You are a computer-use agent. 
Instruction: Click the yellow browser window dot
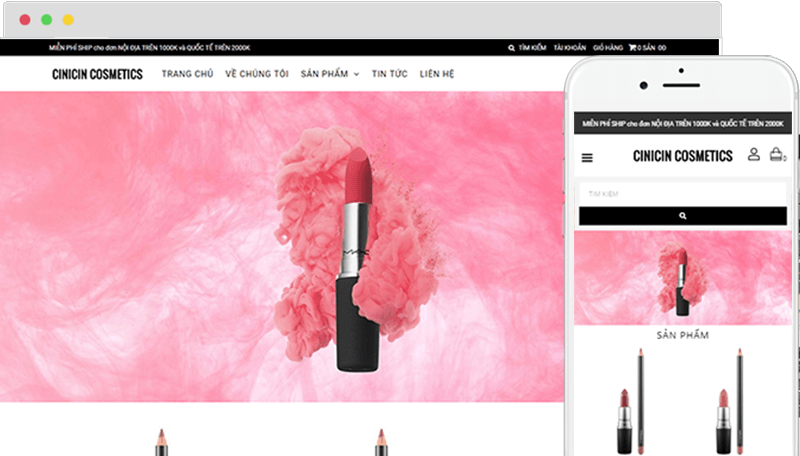coord(68,20)
